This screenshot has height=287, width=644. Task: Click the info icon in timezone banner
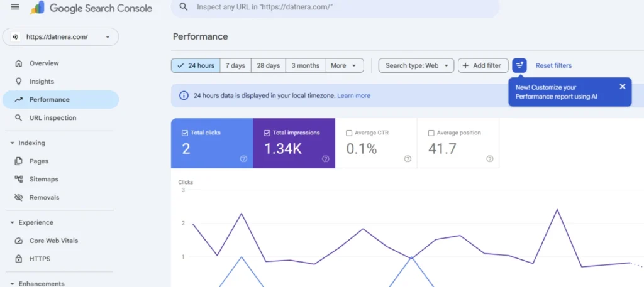[184, 95]
